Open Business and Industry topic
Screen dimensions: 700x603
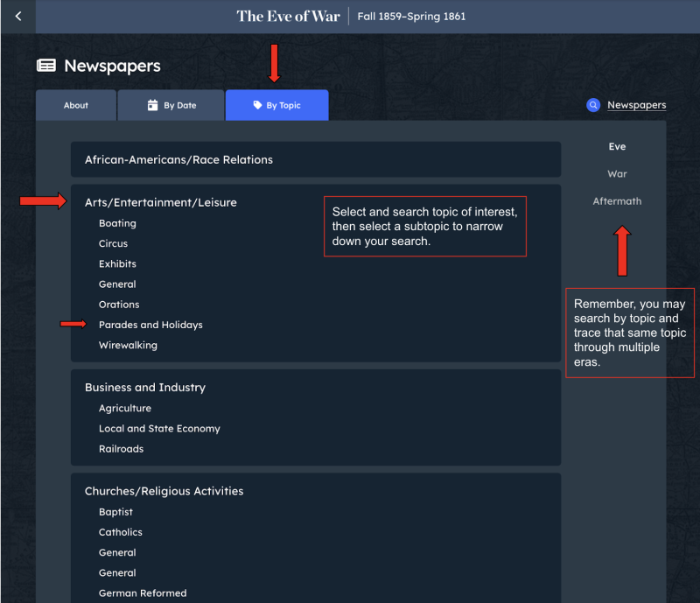coord(145,387)
